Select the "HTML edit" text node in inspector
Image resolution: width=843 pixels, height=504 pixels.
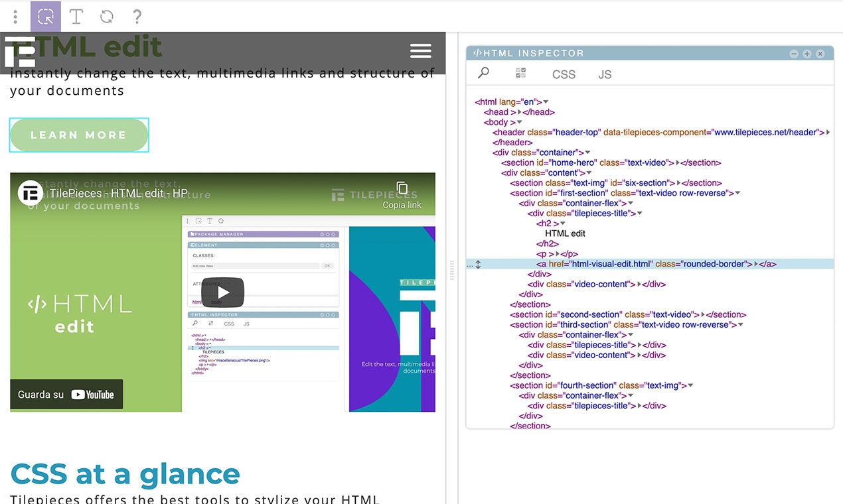(565, 233)
